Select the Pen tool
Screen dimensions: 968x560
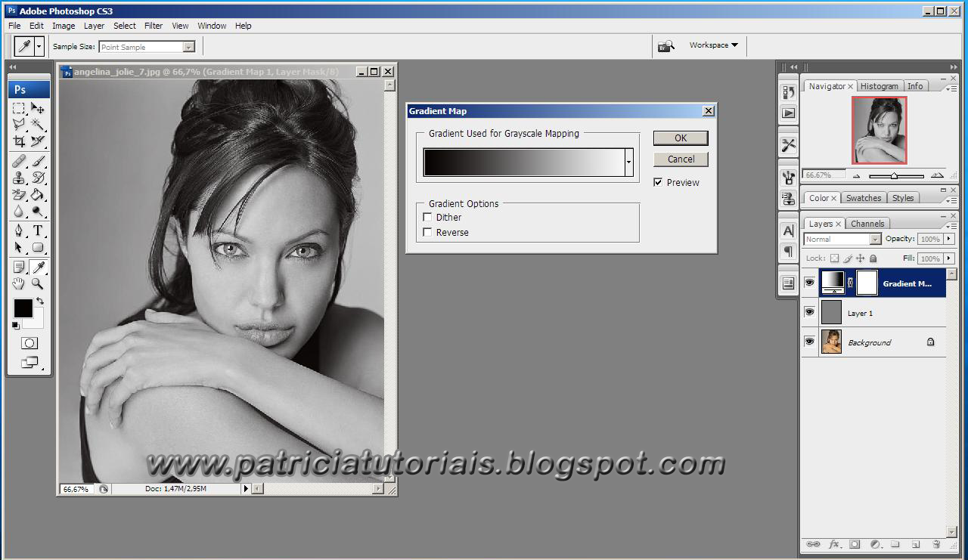pos(20,230)
